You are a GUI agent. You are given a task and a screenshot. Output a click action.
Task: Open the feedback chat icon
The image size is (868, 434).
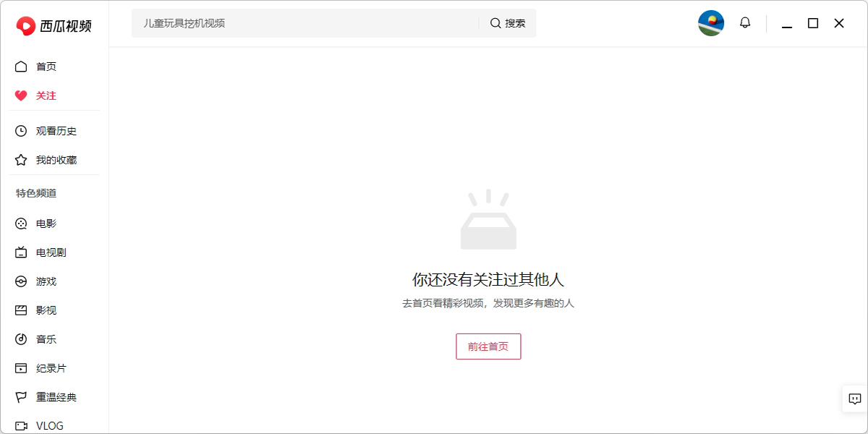click(x=855, y=399)
